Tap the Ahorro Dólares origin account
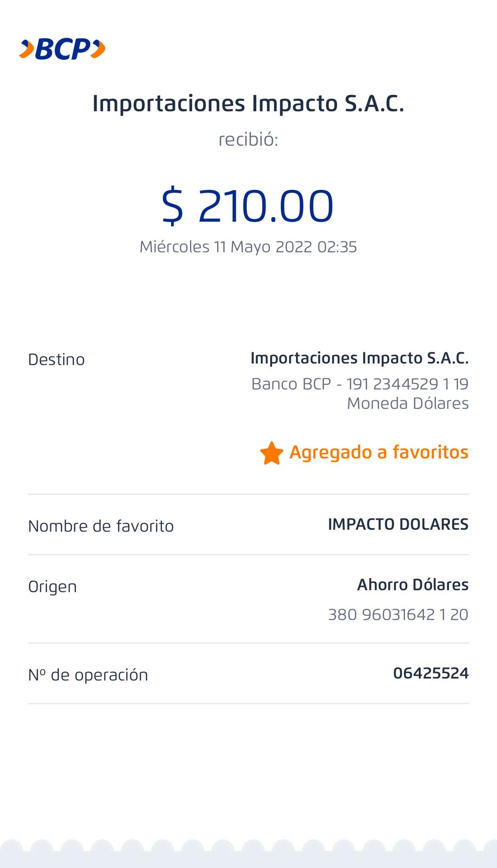 coord(413,585)
